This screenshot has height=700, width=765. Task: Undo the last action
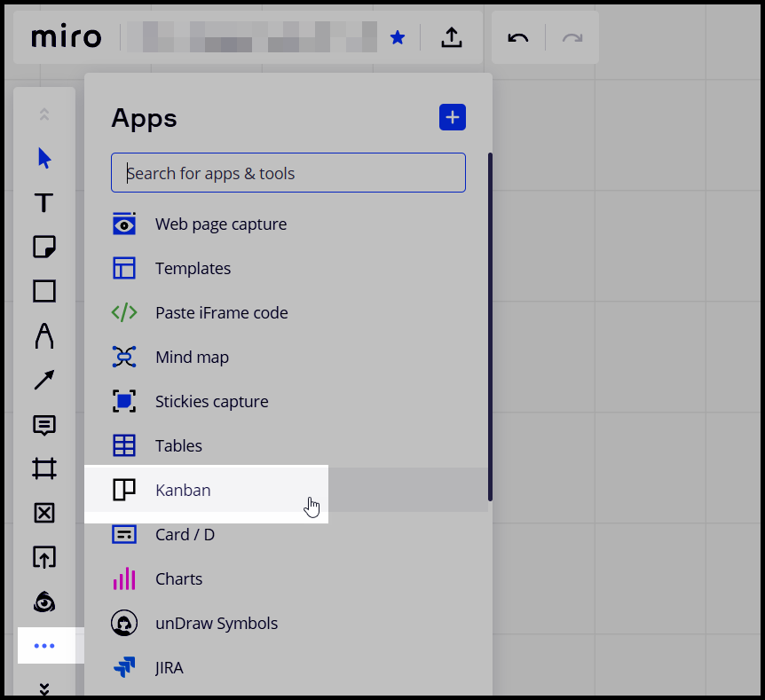(517, 37)
